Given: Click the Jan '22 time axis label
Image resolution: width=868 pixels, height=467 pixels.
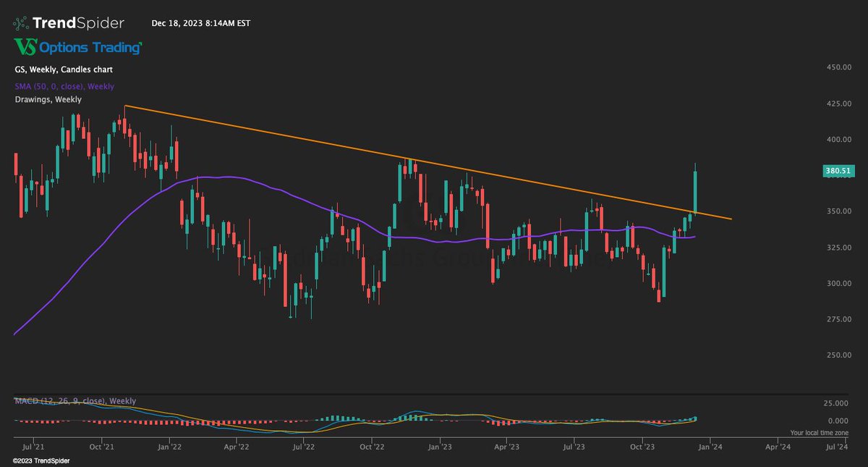Looking at the screenshot, I should tap(170, 447).
